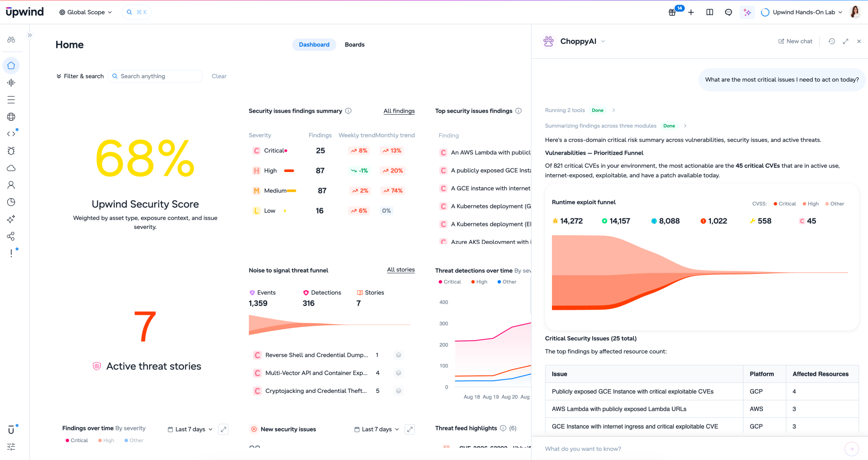Image resolution: width=868 pixels, height=460 pixels.
Task: Click the plus icon in top bar
Action: coord(691,12)
